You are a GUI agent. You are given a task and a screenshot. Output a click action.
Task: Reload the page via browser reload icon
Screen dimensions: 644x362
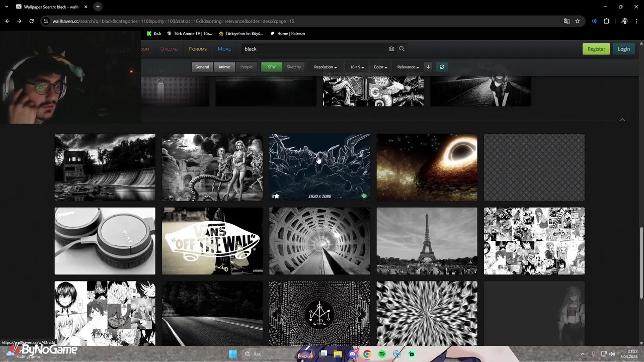[x=31, y=21]
